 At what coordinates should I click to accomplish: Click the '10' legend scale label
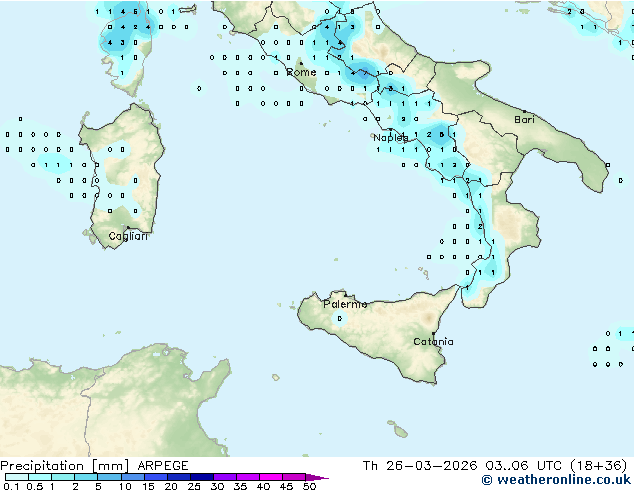[x=125, y=486]
